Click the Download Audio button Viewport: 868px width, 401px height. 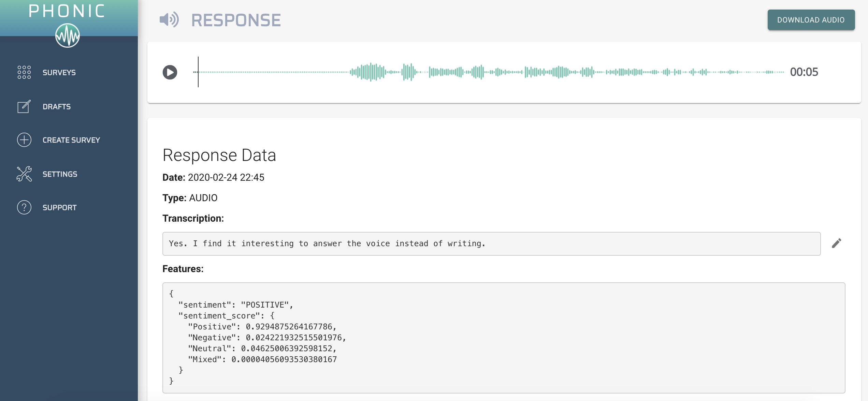coord(811,20)
